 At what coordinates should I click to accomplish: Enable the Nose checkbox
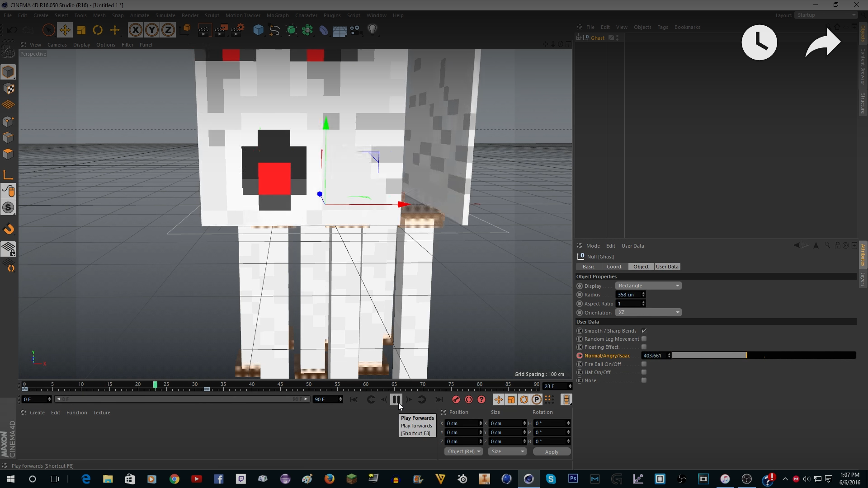pos(644,380)
